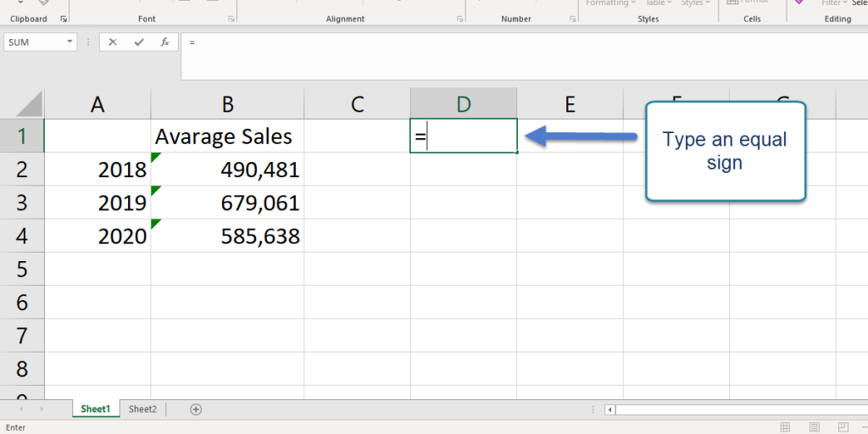Switch to the Sheet1 tab

[96, 409]
